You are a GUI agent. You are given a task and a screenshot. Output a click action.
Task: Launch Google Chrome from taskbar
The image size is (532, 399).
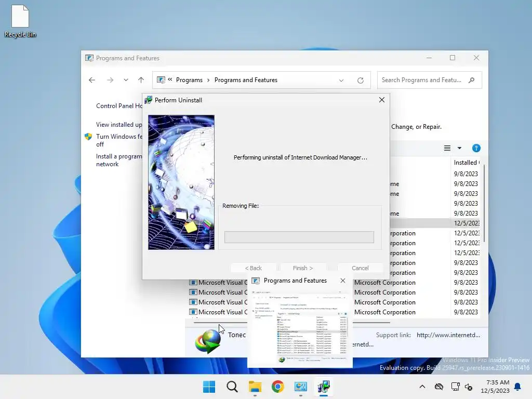click(x=278, y=387)
